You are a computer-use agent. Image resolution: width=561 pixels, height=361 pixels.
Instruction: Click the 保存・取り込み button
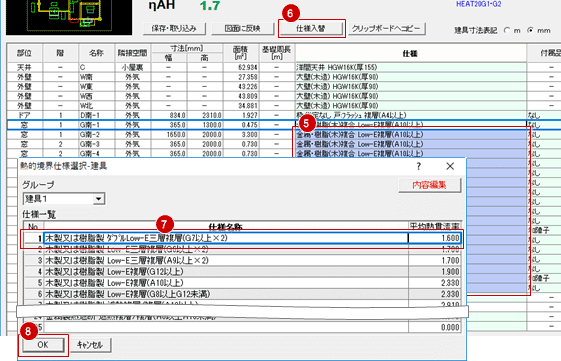[174, 29]
